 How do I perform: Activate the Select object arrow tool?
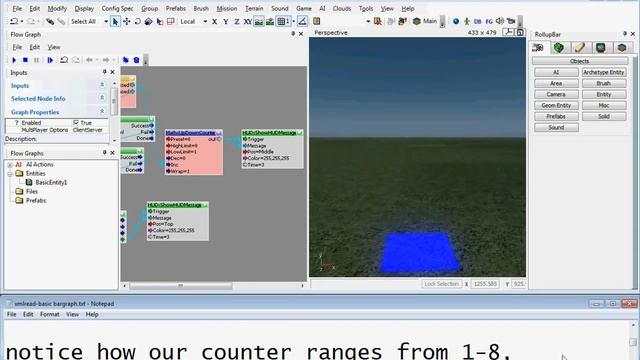click(x=115, y=21)
